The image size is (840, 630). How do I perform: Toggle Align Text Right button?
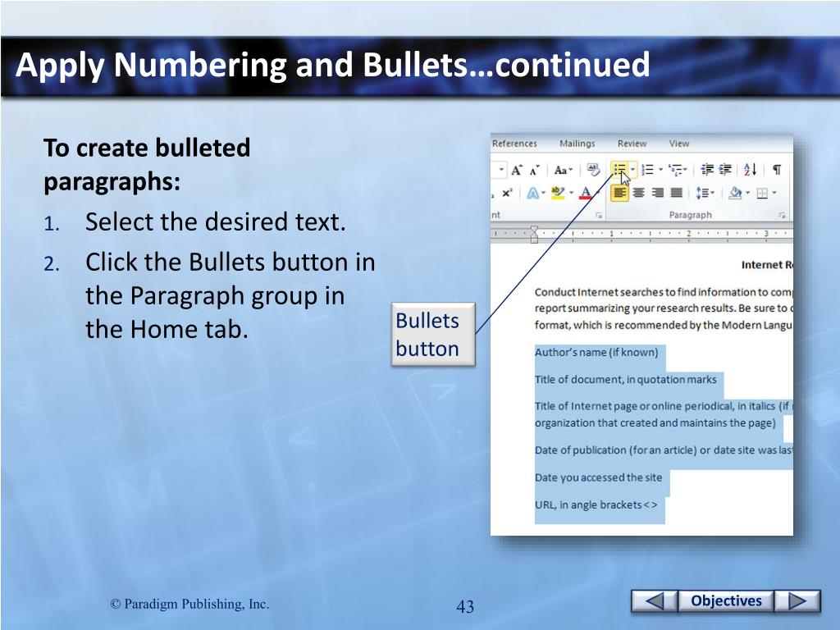coord(658,193)
